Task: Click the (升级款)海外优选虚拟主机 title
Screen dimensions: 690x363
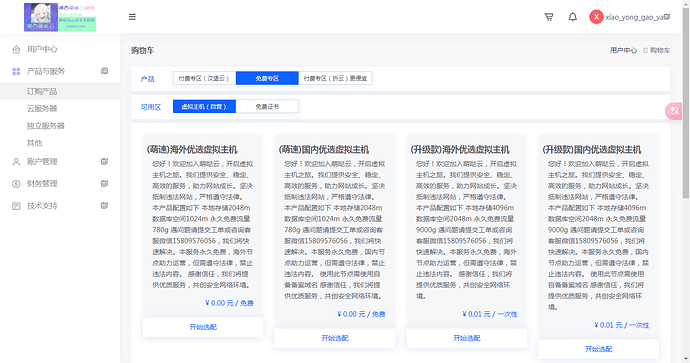Action: coord(460,150)
